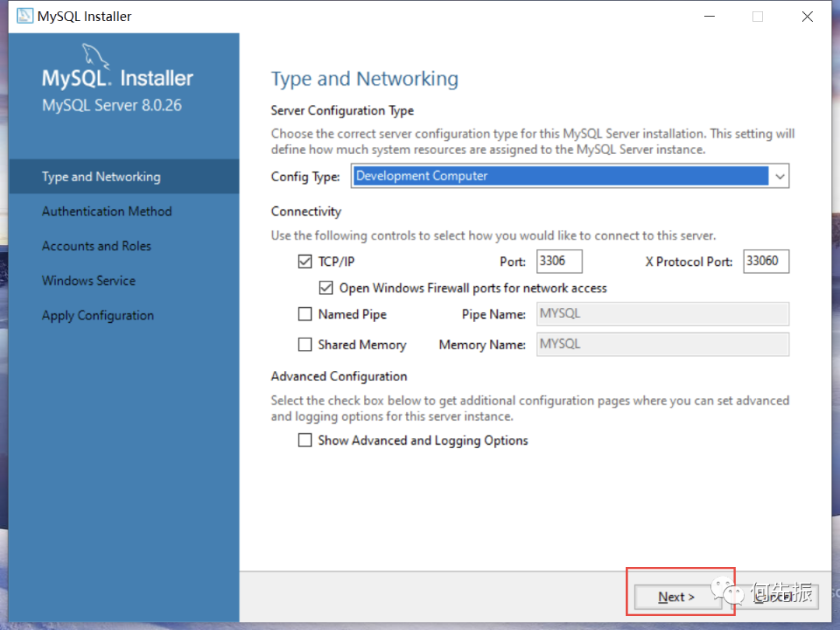This screenshot has height=630, width=840.
Task: Select the Development Computer combo box field
Action: coord(570,177)
